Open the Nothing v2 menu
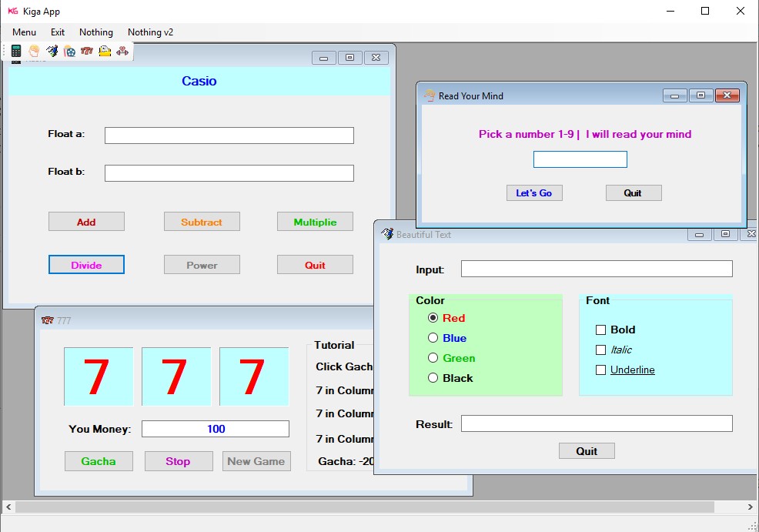Screen dimensions: 759x532 pos(150,32)
